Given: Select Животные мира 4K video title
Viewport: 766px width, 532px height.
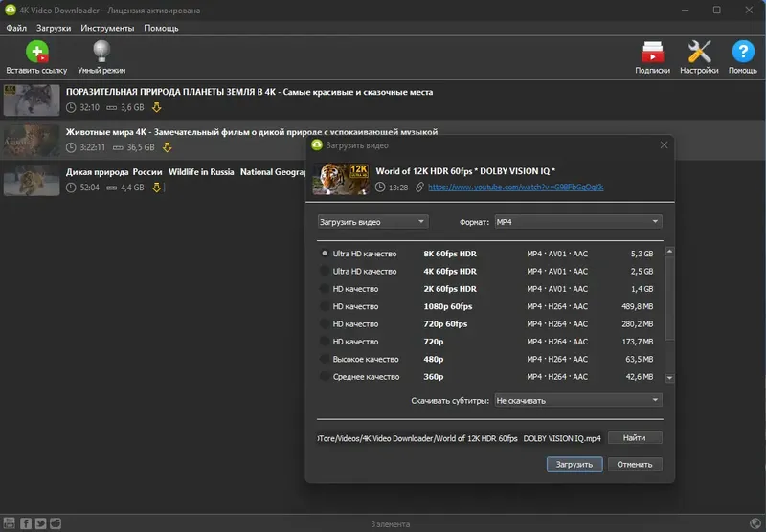Looking at the screenshot, I should [252, 132].
